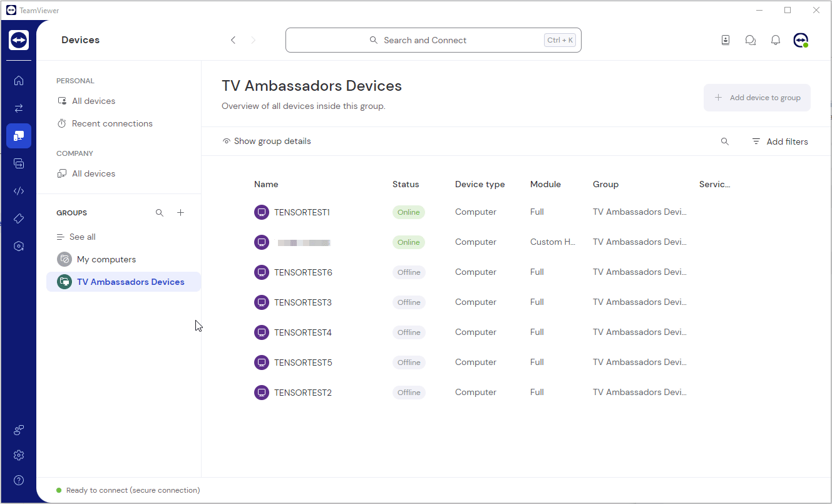The image size is (832, 504).
Task: Select the TENSORTEST5 device name
Action: 303,363
